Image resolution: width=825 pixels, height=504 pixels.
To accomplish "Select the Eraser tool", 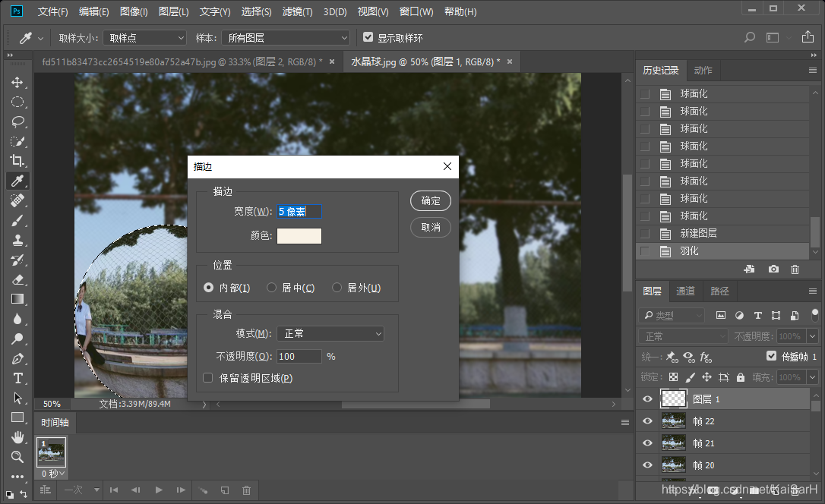I will [x=17, y=279].
